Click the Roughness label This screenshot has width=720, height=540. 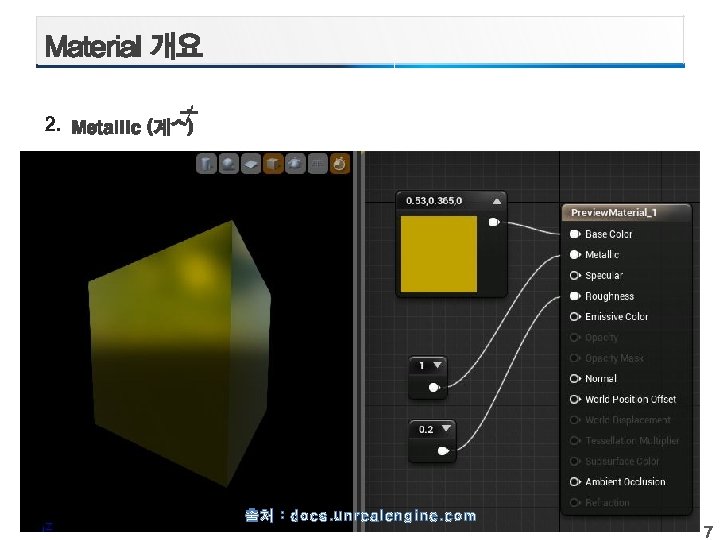pos(609,296)
